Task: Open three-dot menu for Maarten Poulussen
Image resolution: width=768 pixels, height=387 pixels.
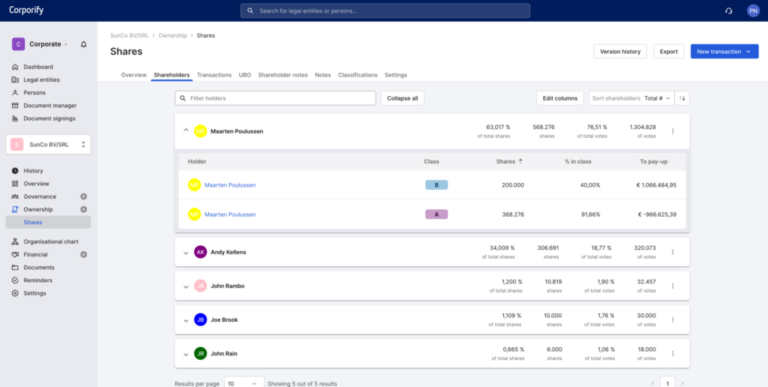Action: (672, 131)
